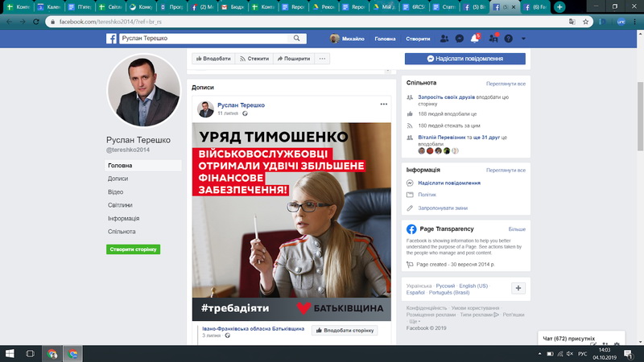Click the search magnifier button
The width and height of the screenshot is (644, 362).
tap(297, 38)
